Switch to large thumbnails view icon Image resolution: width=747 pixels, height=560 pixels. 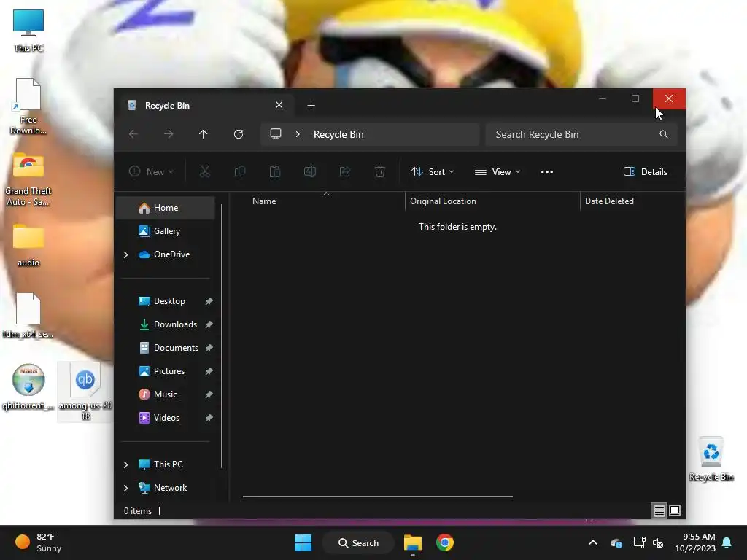[x=675, y=511]
